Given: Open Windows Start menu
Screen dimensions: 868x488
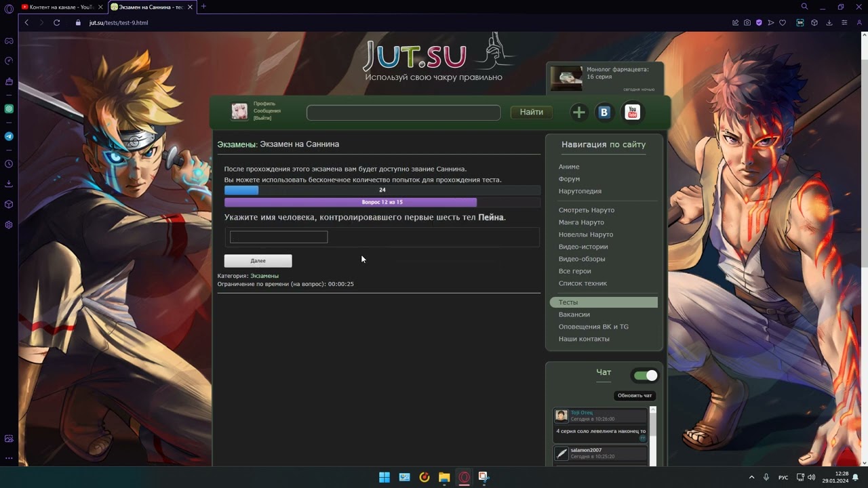Looking at the screenshot, I should click(384, 477).
